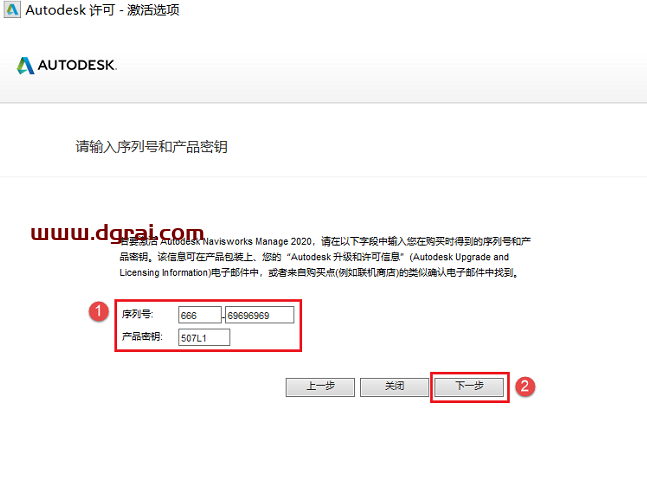Focus the serial number field containing 666
The height and width of the screenshot is (480, 647).
pyautogui.click(x=200, y=315)
